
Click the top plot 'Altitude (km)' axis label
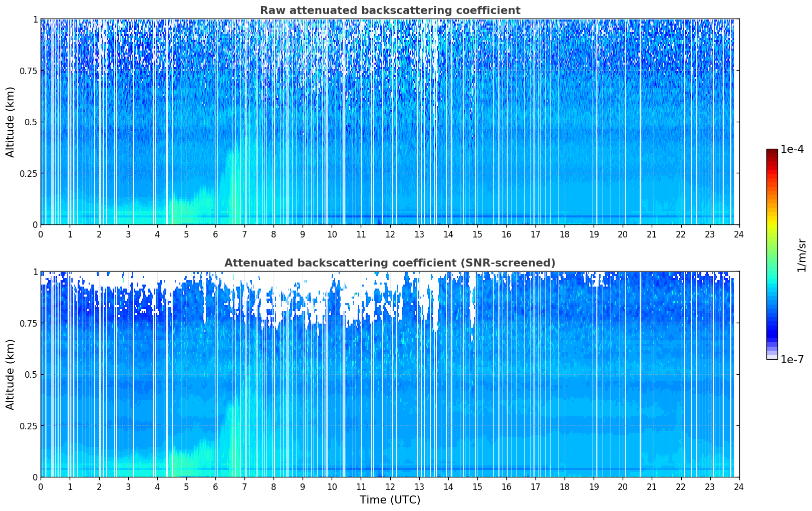tap(11, 122)
